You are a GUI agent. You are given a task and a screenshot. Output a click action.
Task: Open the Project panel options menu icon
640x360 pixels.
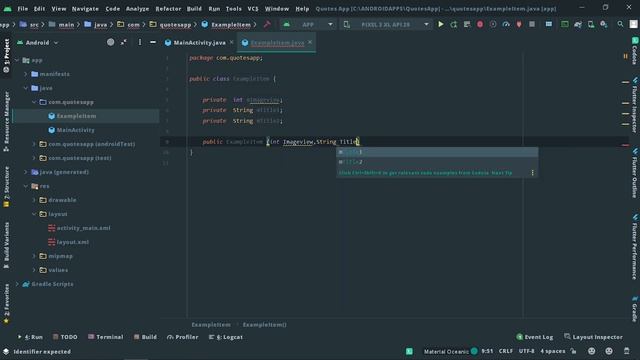[140, 42]
